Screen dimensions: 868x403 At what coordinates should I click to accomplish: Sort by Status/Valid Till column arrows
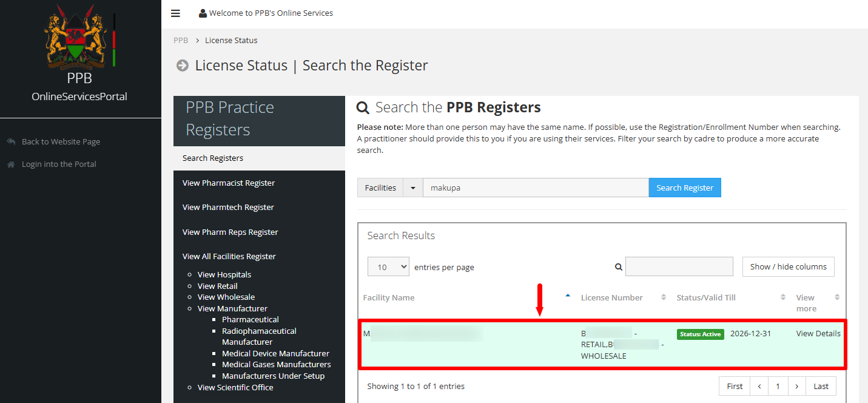(x=783, y=297)
